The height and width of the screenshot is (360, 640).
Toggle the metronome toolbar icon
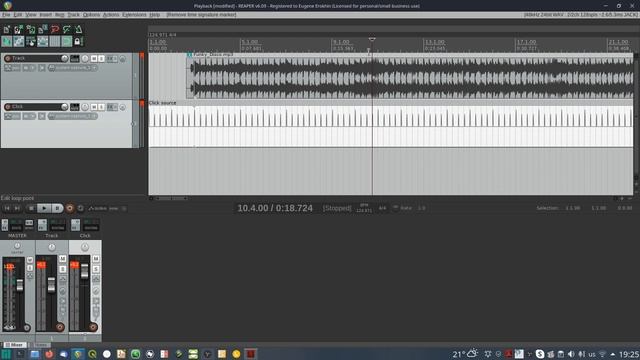(78, 29)
